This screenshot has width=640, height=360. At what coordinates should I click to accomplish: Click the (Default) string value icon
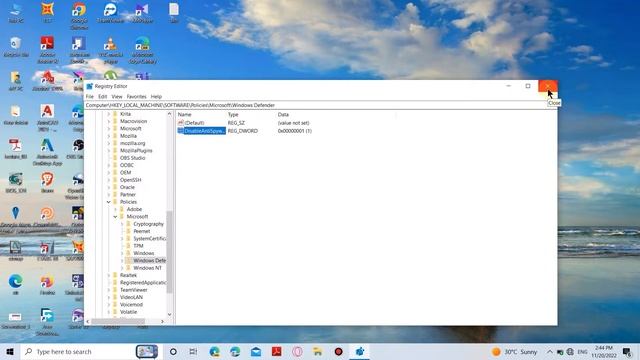point(180,122)
